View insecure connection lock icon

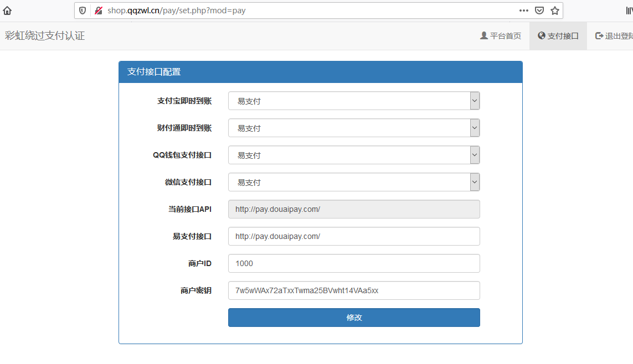(99, 11)
